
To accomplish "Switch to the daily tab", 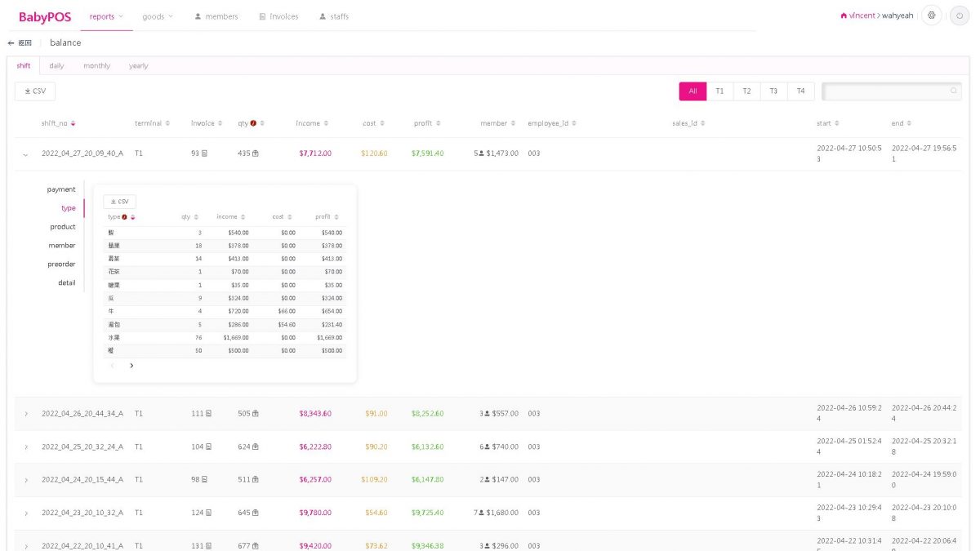I will 56,66.
